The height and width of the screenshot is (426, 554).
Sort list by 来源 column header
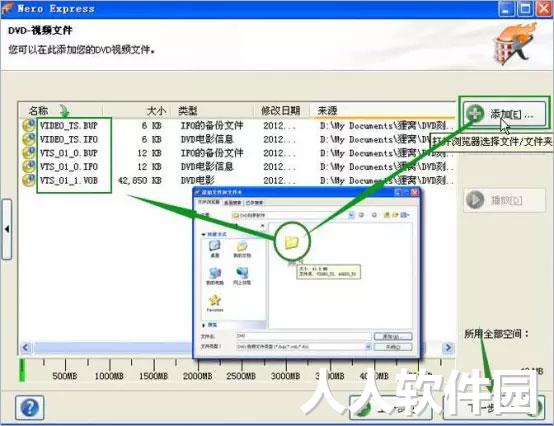click(x=327, y=111)
